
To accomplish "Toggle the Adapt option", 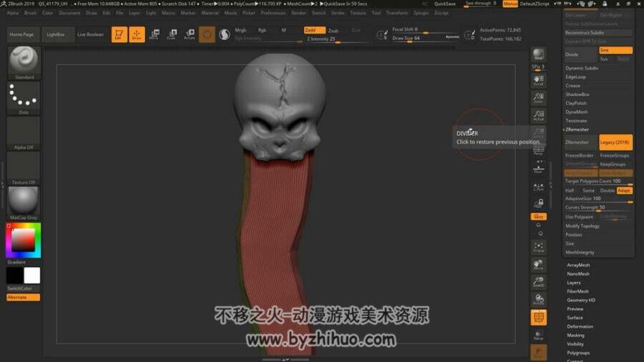I will [x=624, y=190].
